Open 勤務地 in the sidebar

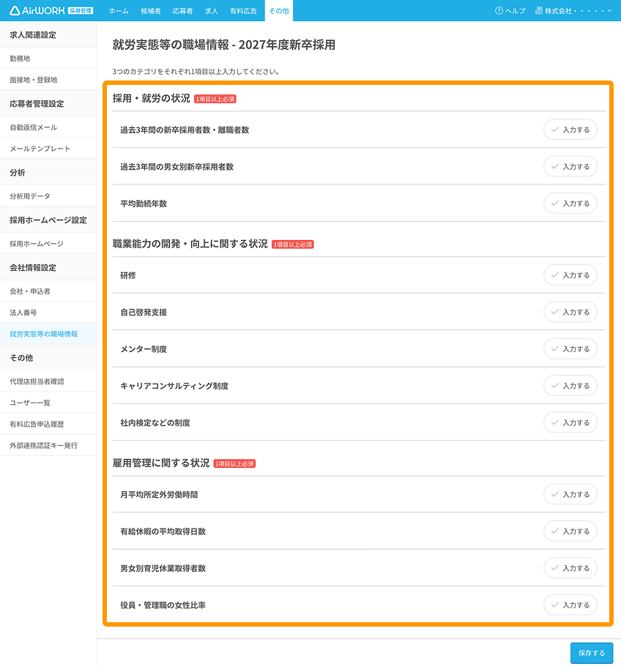tap(48, 59)
